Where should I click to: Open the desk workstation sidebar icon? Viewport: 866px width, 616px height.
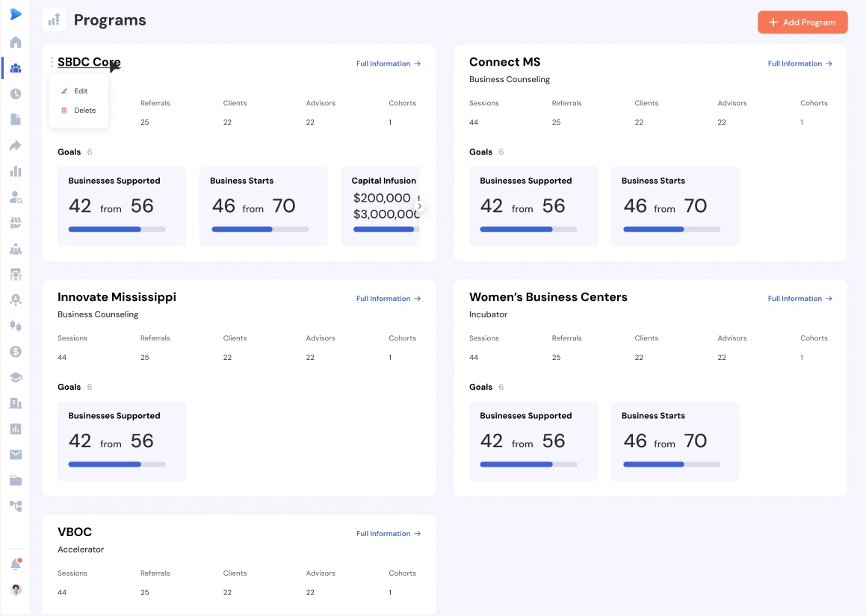[x=16, y=274]
